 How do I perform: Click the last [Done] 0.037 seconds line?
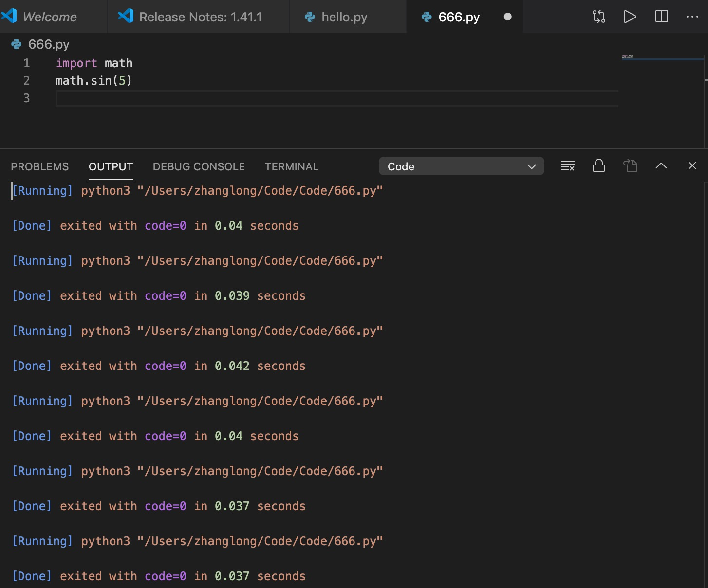tap(159, 576)
